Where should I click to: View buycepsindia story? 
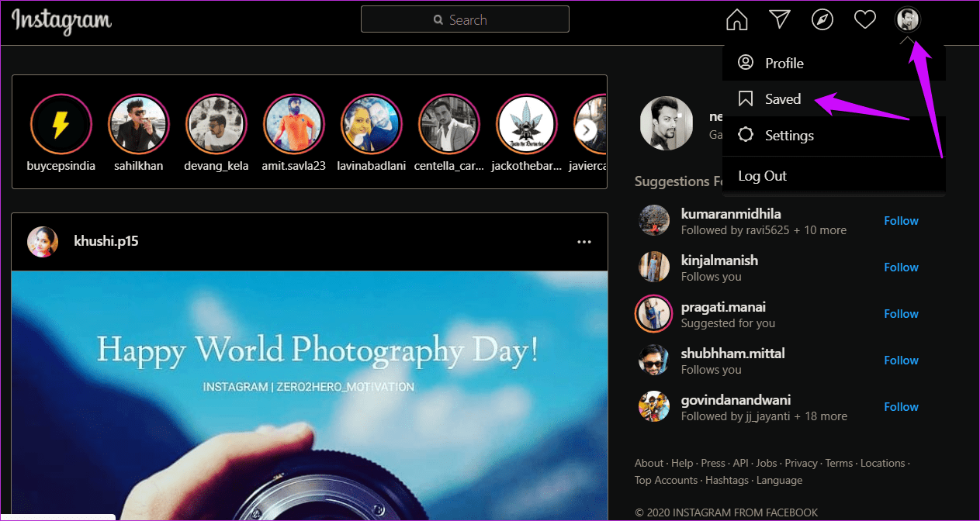click(61, 125)
